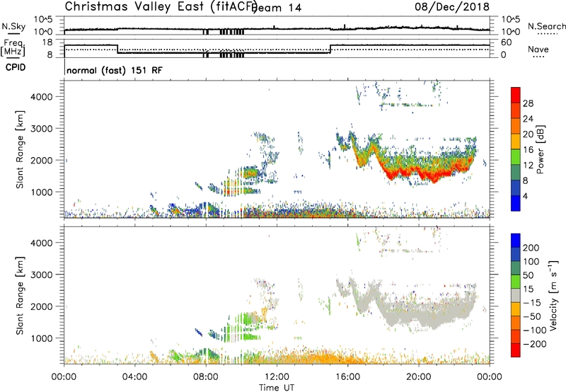The height and width of the screenshot is (392, 566).
Task: Click the "Christmas Valley East (fitACF)" title
Action: (161, 6)
